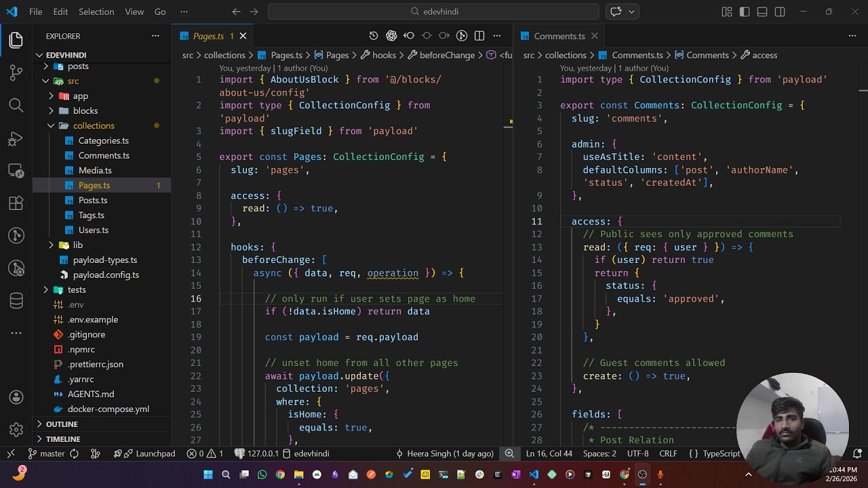
Task: Open the Run and Debug view
Action: pos(16,139)
